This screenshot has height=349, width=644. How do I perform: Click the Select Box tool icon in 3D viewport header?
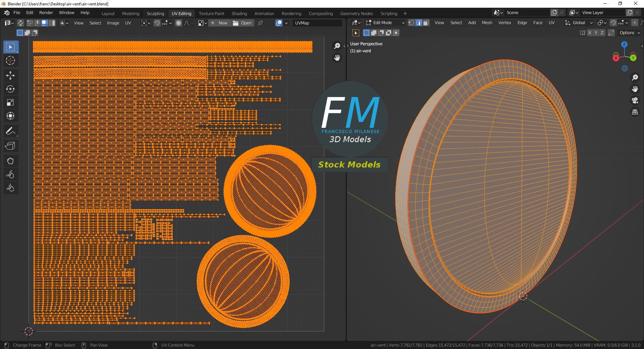(x=356, y=33)
